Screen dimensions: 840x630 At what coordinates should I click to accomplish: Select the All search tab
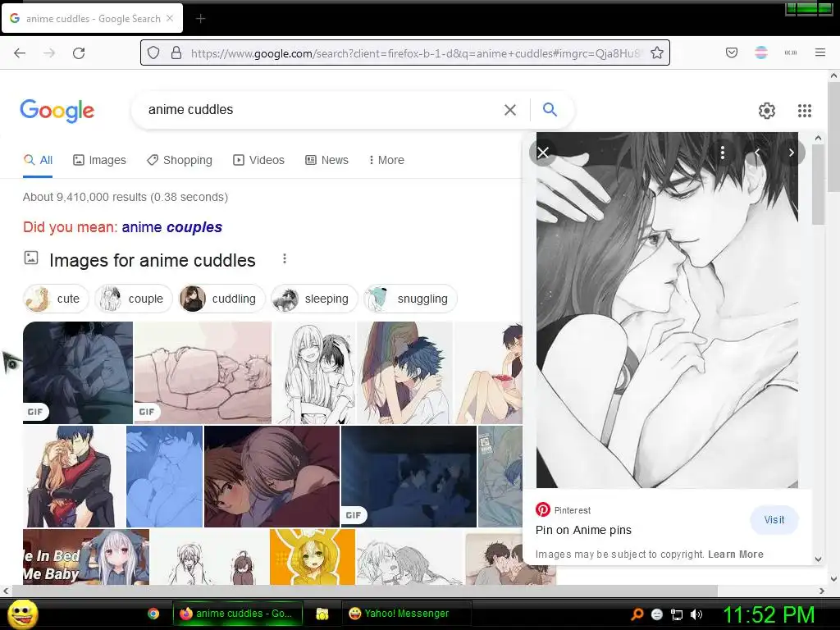[38, 160]
